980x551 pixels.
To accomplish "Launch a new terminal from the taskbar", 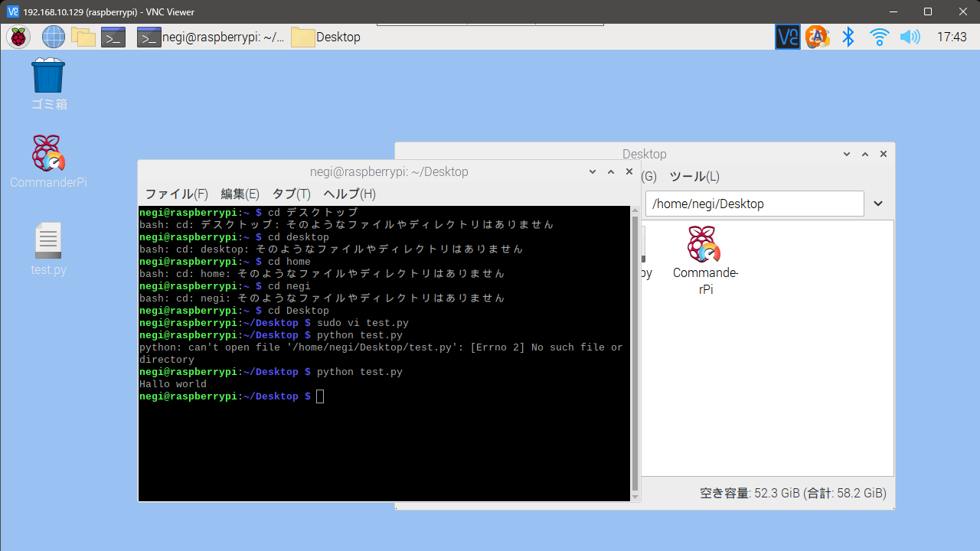I will (113, 37).
